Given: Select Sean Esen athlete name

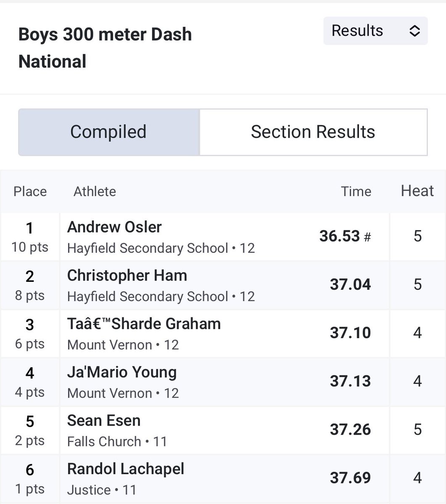Looking at the screenshot, I should pos(104,420).
